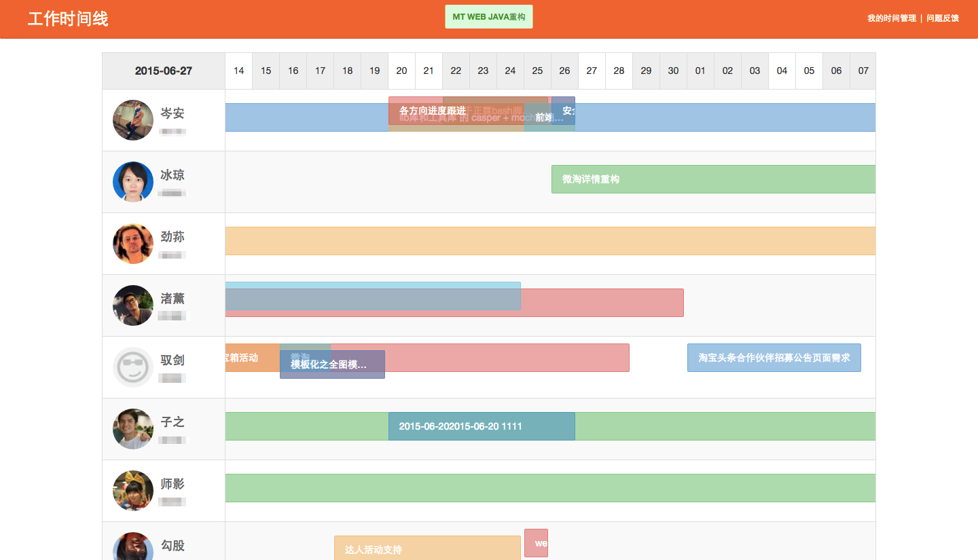
Task: Click day 27 in the date header
Action: pyautogui.click(x=592, y=71)
